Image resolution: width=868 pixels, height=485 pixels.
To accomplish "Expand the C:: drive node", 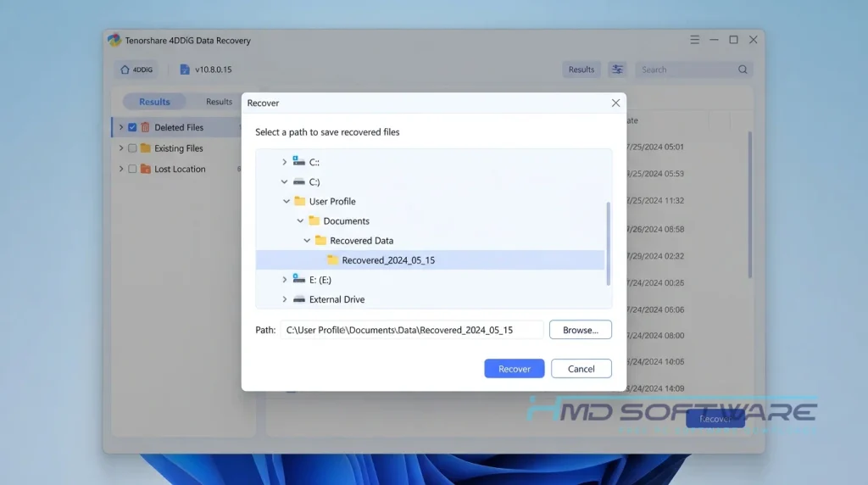I will pyautogui.click(x=284, y=162).
